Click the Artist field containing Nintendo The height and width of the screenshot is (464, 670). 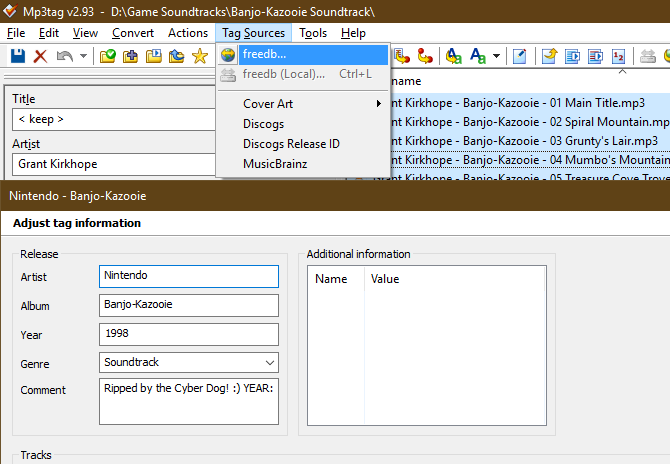pos(189,276)
